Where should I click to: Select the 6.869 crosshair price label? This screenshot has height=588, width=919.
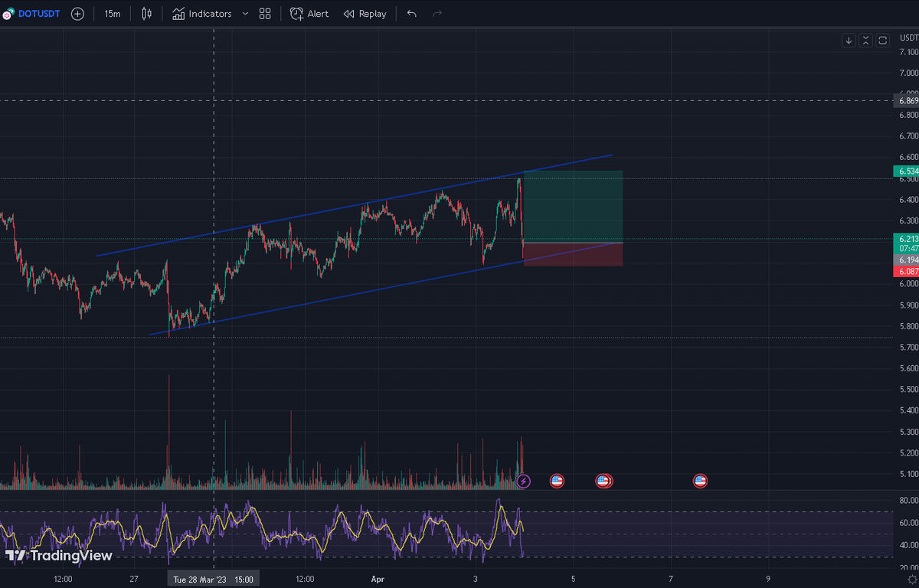(x=907, y=100)
